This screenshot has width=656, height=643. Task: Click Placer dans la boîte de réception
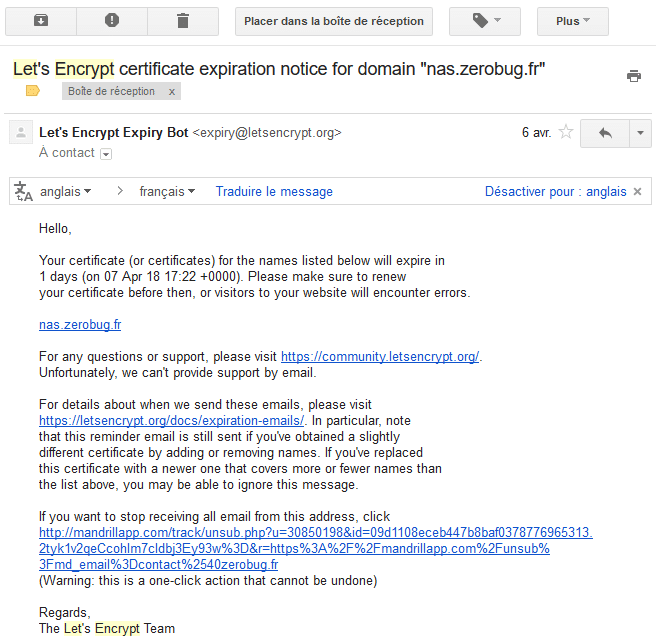pyautogui.click(x=334, y=20)
